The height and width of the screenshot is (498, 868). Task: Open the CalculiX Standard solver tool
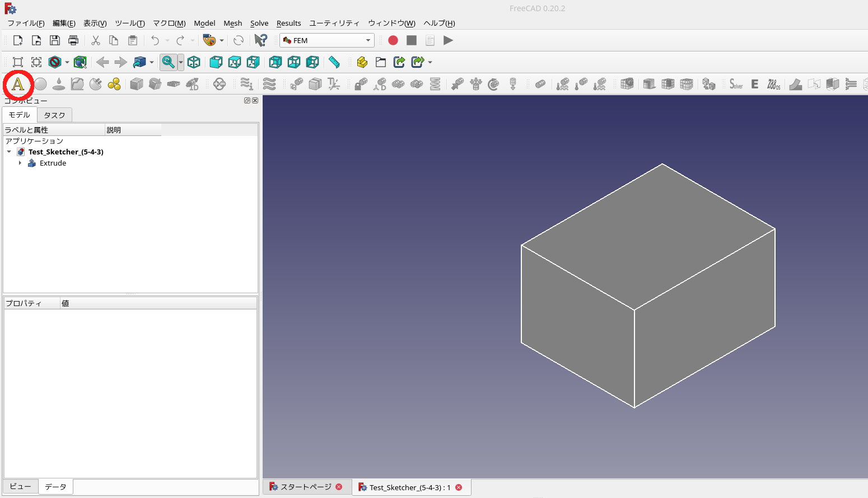point(735,84)
